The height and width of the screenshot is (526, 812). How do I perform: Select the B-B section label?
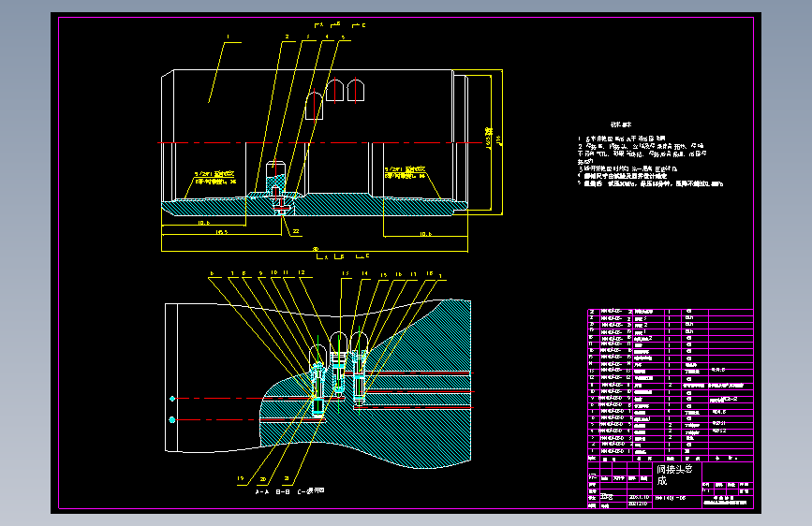282,491
